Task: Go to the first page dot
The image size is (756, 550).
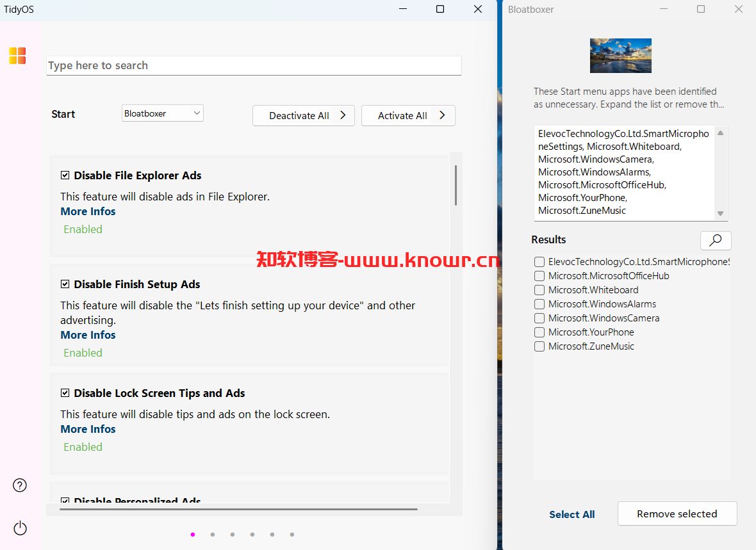Action: pyautogui.click(x=193, y=535)
